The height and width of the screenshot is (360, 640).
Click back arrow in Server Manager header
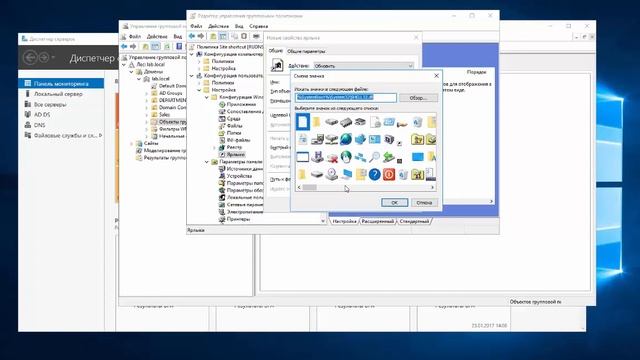pyautogui.click(x=30, y=58)
